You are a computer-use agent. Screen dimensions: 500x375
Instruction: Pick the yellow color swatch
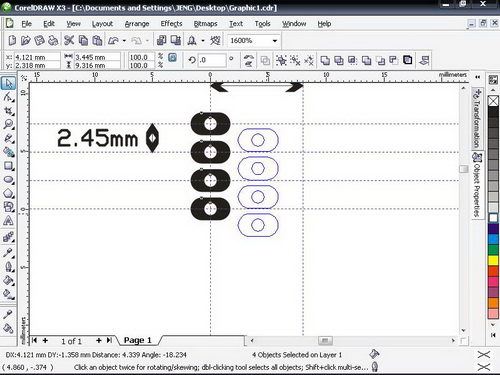pyautogui.click(x=493, y=260)
